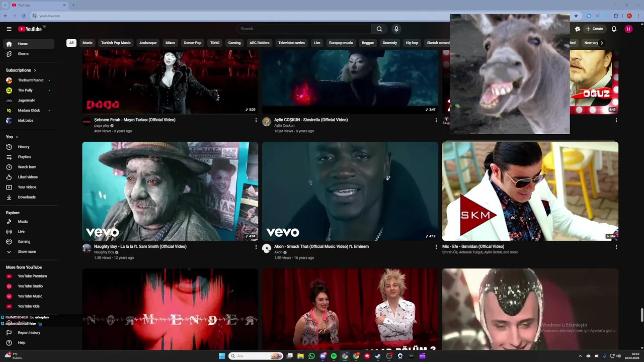This screenshot has height=362, width=644.
Task: Open Liked videos
Action: pyautogui.click(x=29, y=177)
